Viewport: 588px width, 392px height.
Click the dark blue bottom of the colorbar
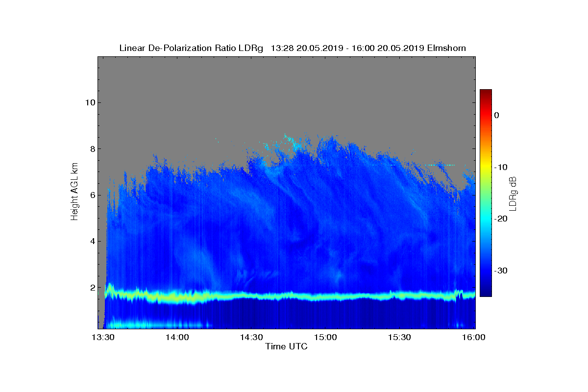point(486,293)
